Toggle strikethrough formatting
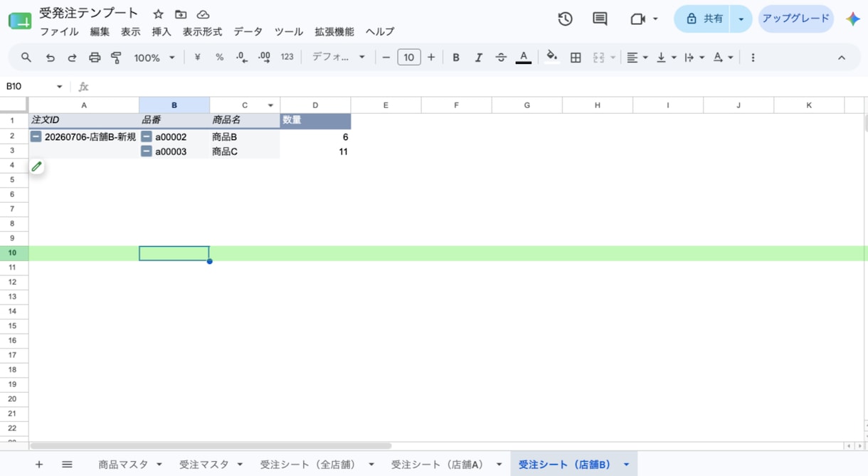Viewport: 868px width, 476px height. point(501,58)
